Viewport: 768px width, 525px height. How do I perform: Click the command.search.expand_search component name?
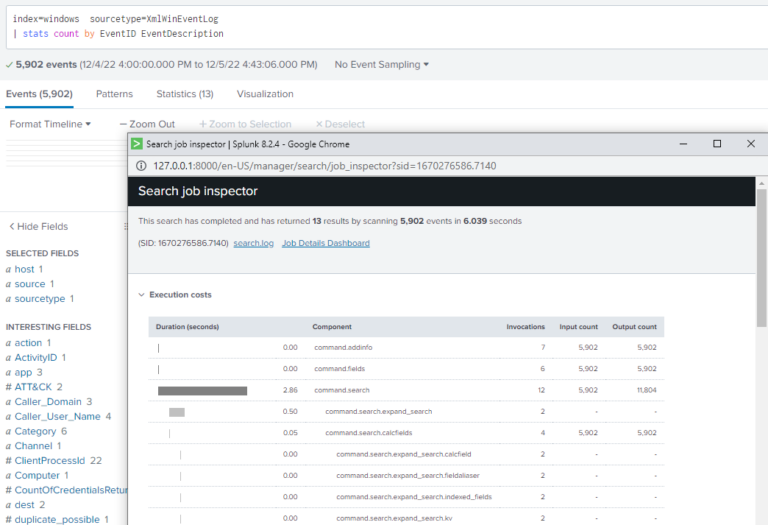(379, 411)
